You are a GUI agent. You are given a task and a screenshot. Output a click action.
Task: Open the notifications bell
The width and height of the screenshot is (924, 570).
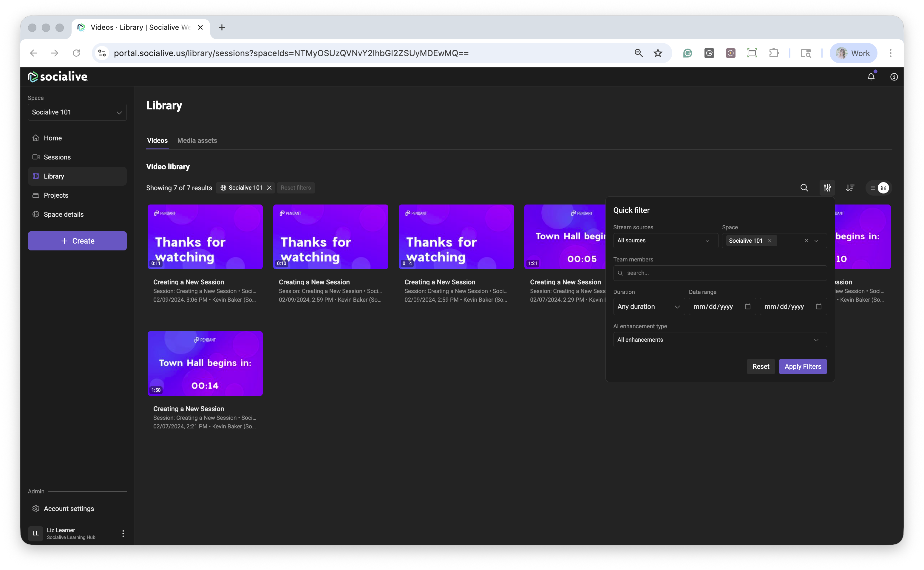click(871, 77)
